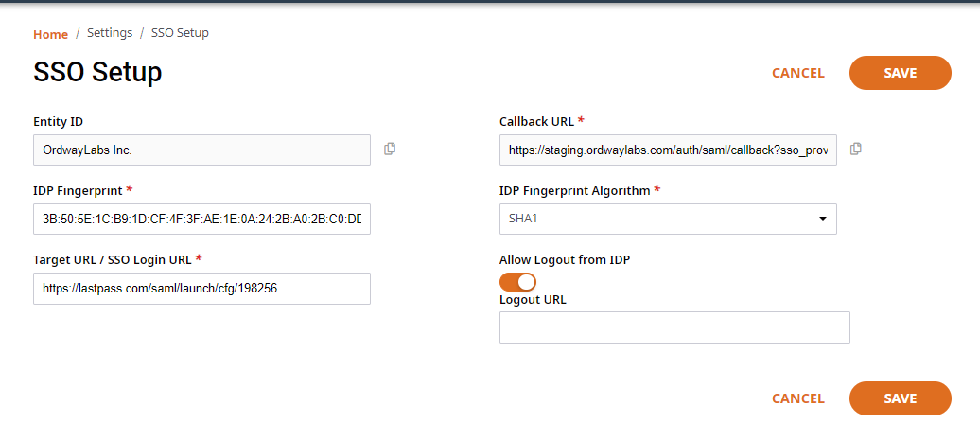The height and width of the screenshot is (442, 980).
Task: Copy the Entity ID value icon
Action: [390, 149]
